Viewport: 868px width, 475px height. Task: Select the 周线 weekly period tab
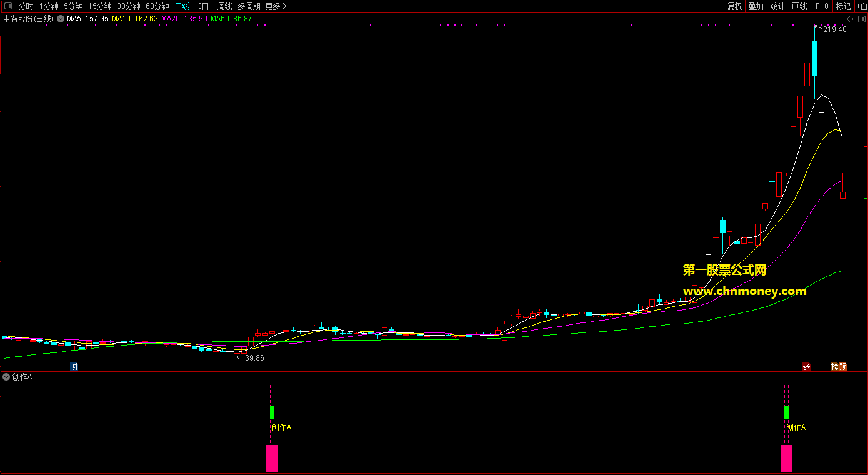225,6
